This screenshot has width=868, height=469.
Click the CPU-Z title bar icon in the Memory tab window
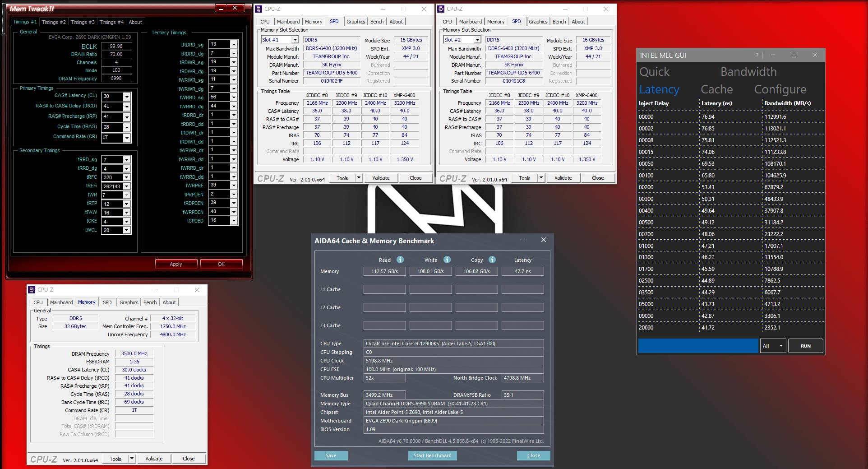(32, 290)
